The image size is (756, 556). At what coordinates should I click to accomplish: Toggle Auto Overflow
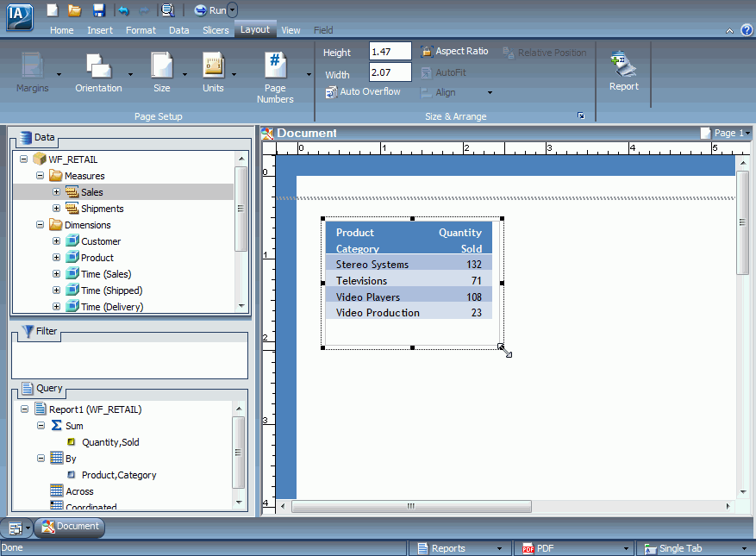coord(363,91)
